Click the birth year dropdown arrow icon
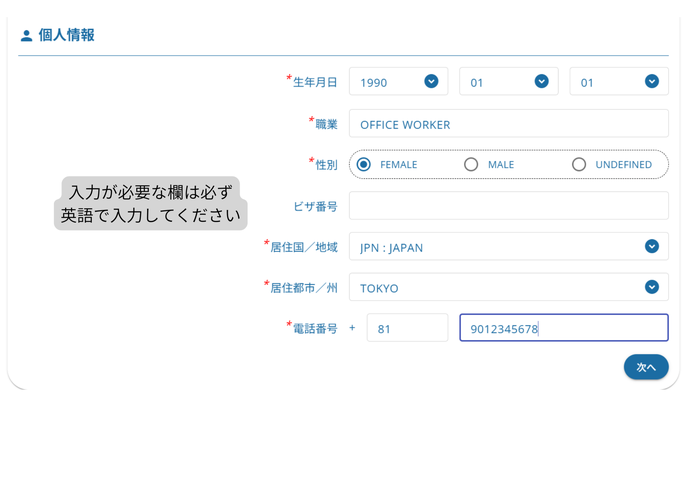 (x=431, y=82)
